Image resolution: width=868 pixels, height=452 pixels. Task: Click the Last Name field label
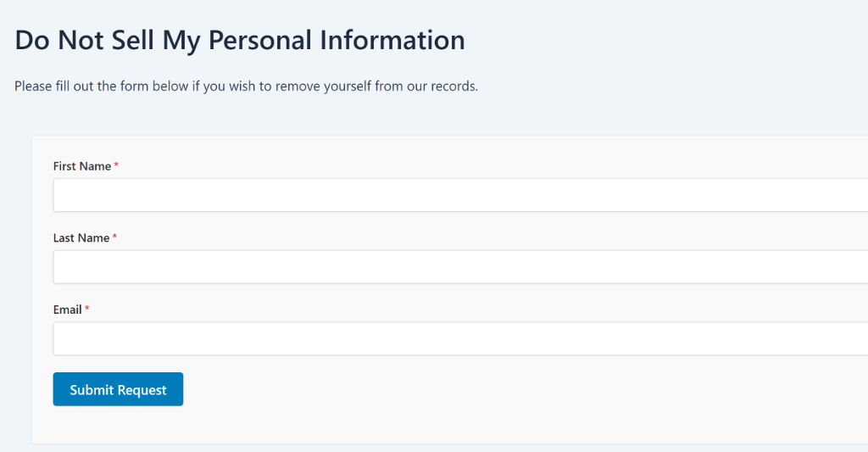(x=81, y=238)
